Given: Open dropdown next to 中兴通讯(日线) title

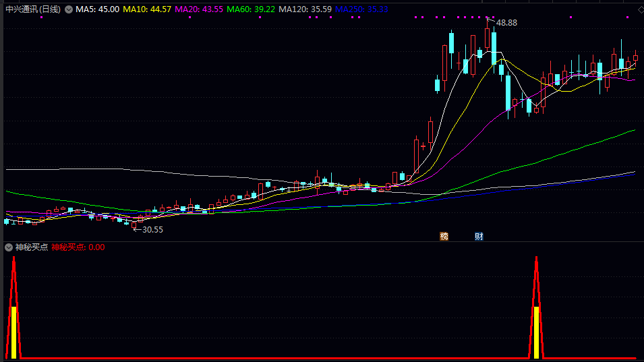Looking at the screenshot, I should coord(69,9).
